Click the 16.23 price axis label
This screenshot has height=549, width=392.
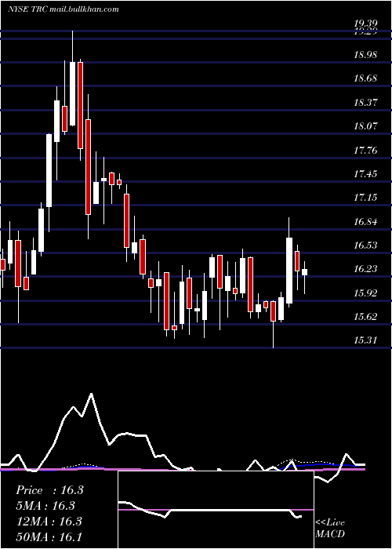(365, 269)
